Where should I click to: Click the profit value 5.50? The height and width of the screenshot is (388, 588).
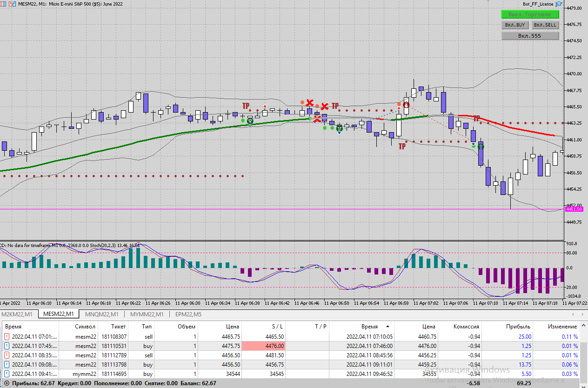527,374
